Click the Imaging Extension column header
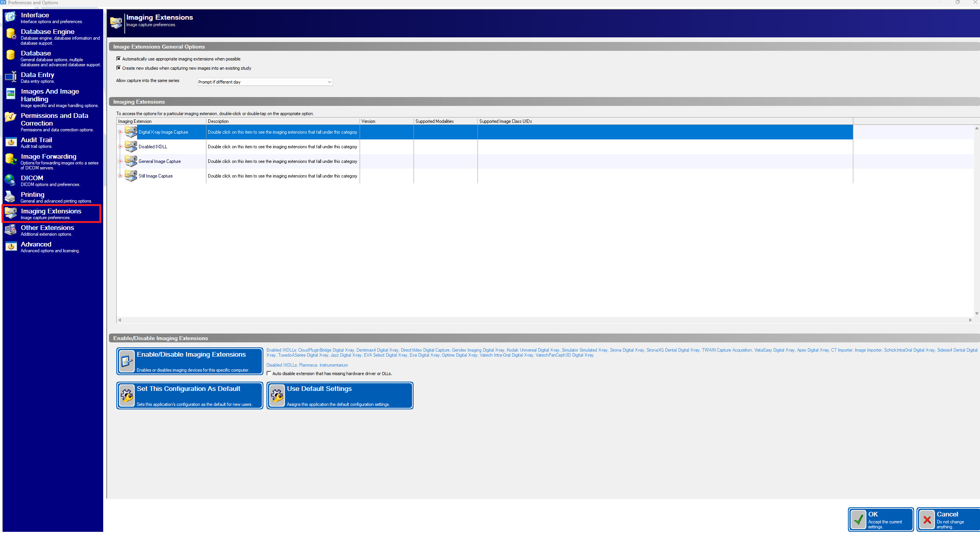Image resolution: width=980 pixels, height=533 pixels. click(161, 121)
